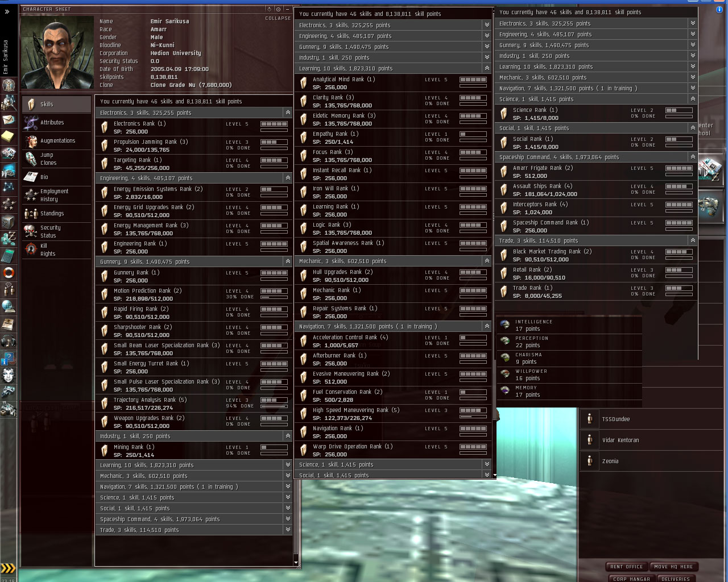Click the Analytical Mind skill book icon
The width and height of the screenshot is (728, 582).
tap(304, 83)
